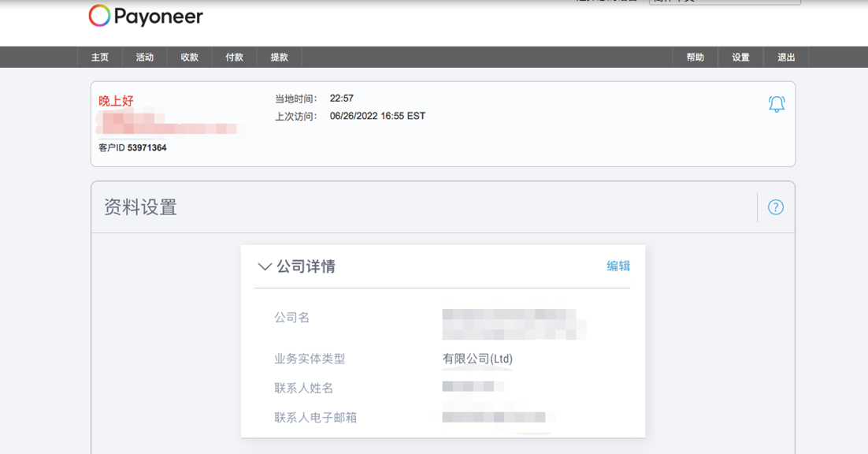Switch to the 收款 section
This screenshot has height=454, width=868.
coord(189,56)
